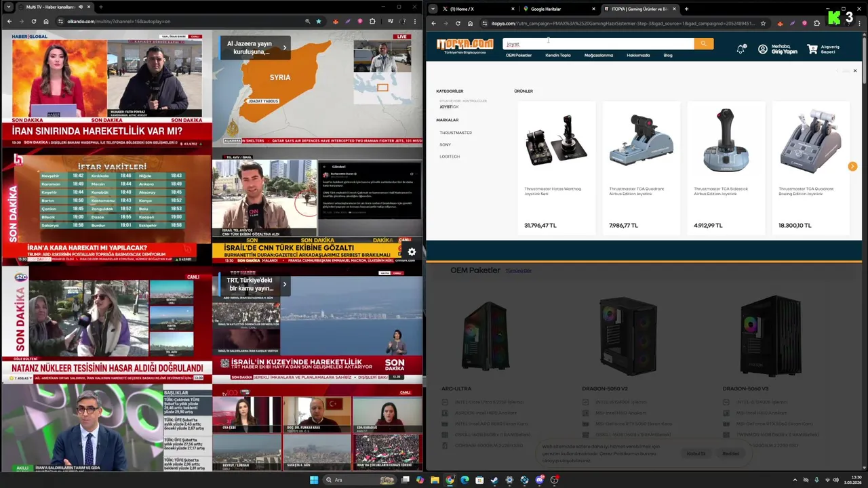Click Kabul Et cookie button
This screenshot has width=868, height=488.
pyautogui.click(x=696, y=453)
